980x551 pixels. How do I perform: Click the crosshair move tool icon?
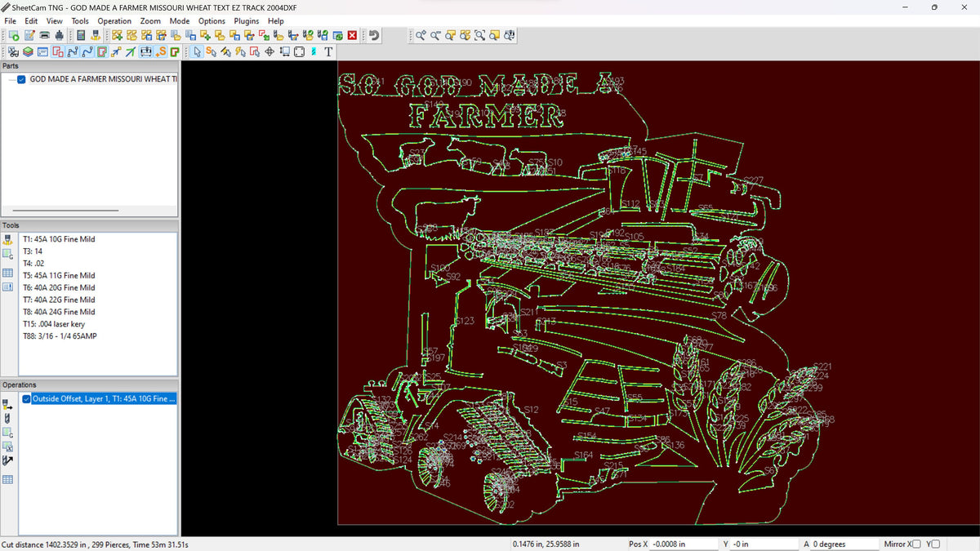pos(269,51)
